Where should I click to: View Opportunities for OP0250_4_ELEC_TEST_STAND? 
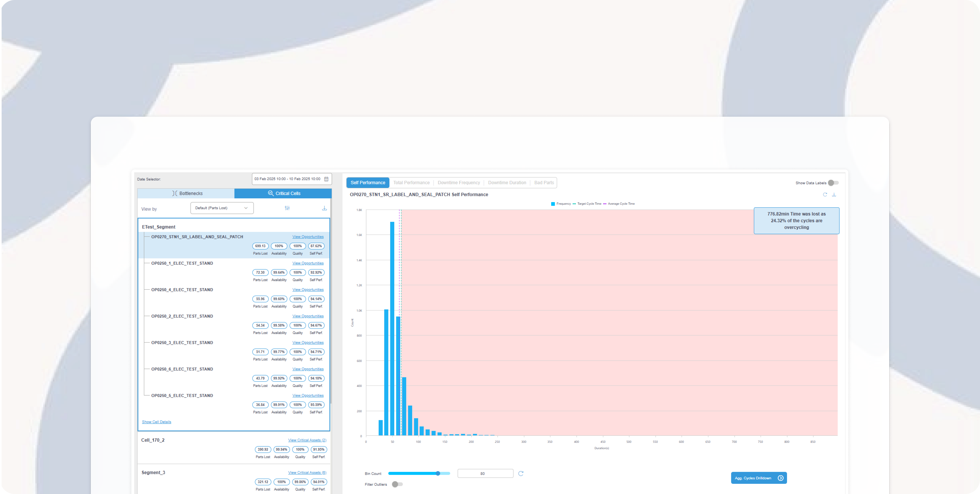(x=308, y=290)
